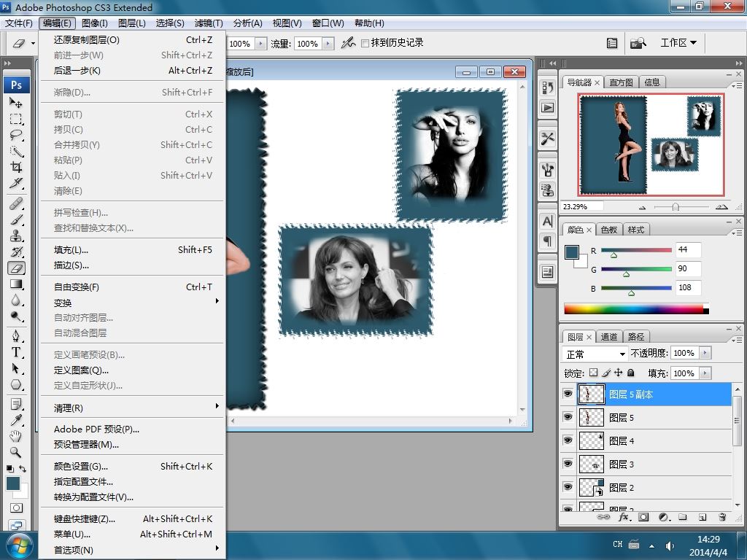Image resolution: width=747 pixels, height=560 pixels.
Task: Select the Crop tool
Action: click(16, 167)
